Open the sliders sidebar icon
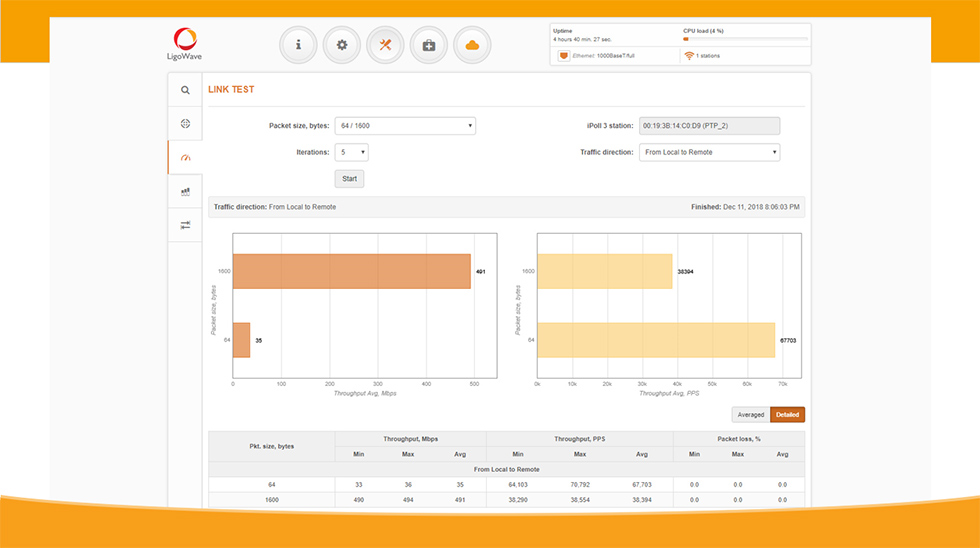Image resolution: width=980 pixels, height=548 pixels. 185,225
